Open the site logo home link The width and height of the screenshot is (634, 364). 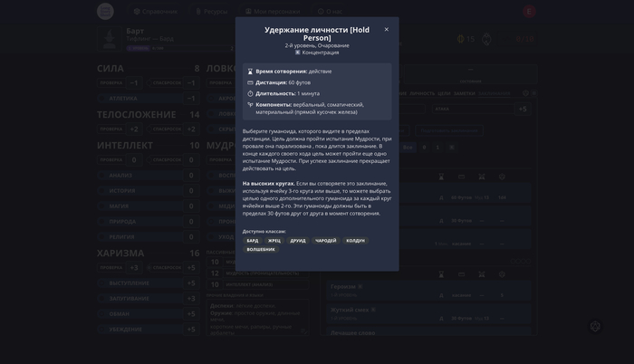[105, 12]
